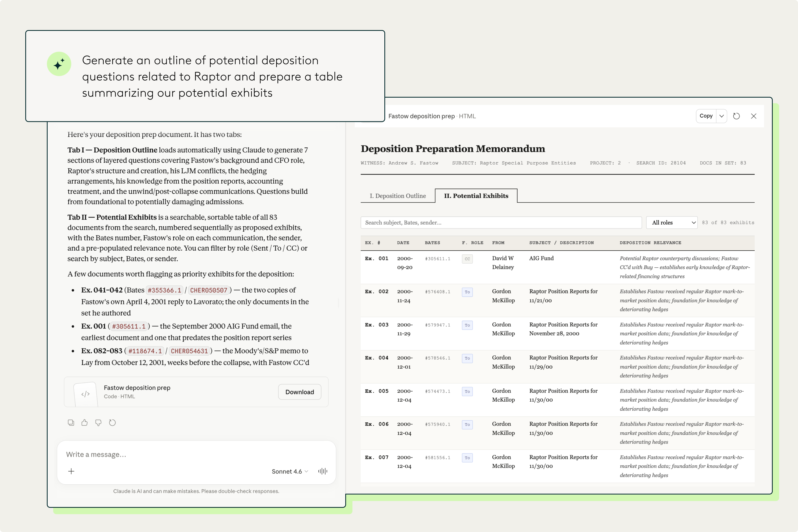Copy the chat response with the copy icon
Image resolution: width=798 pixels, height=532 pixels.
pyautogui.click(x=71, y=422)
